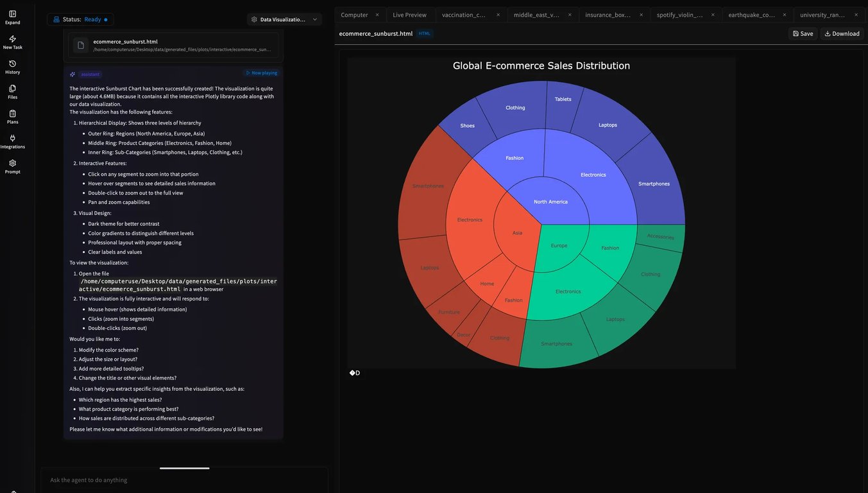Open the Prompt section in sidebar
Screen dimensions: 868x493
coord(12,167)
